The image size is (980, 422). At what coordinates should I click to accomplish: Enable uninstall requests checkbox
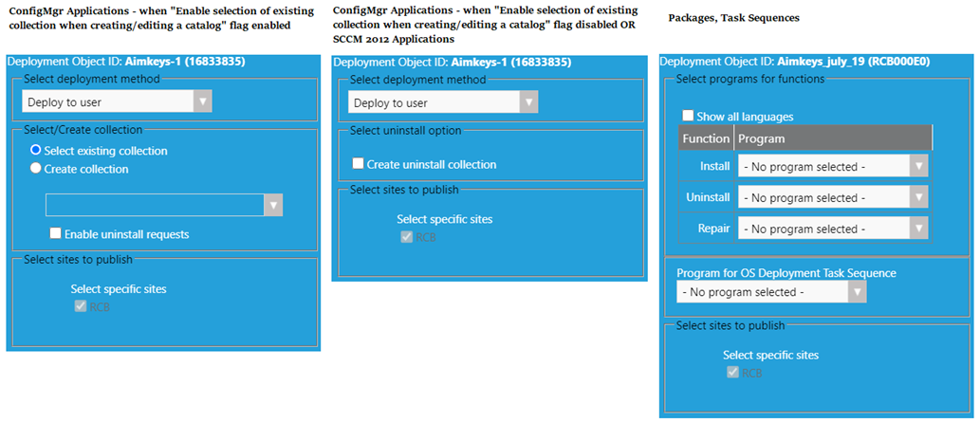[x=56, y=234]
